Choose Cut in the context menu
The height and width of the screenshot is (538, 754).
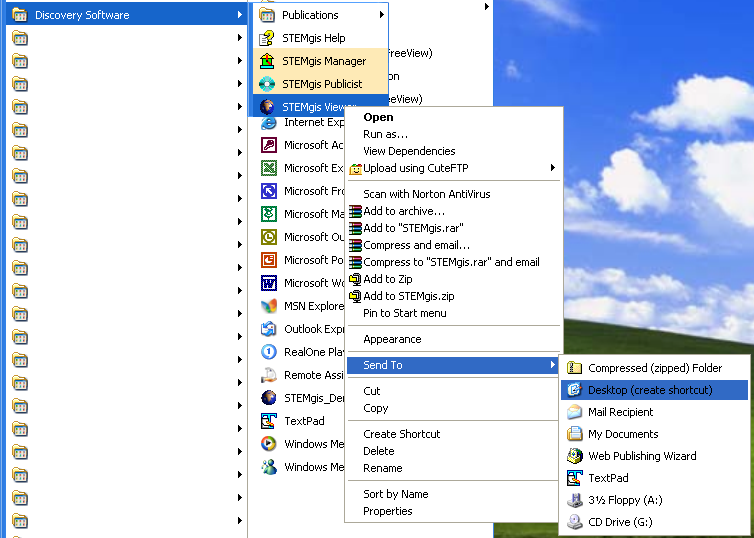372,391
